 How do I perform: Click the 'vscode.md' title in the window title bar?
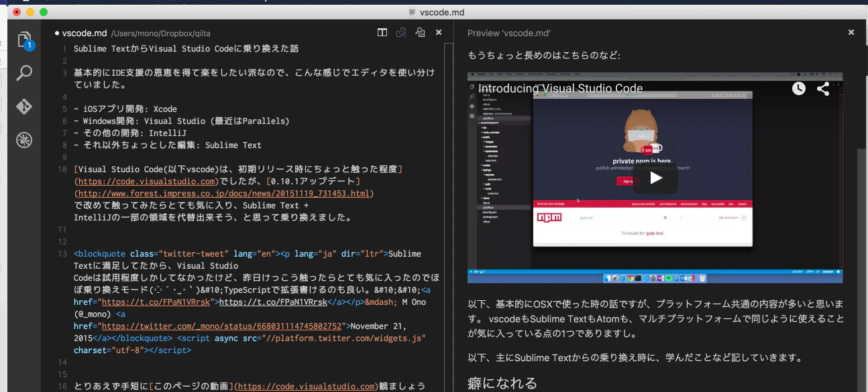click(442, 12)
